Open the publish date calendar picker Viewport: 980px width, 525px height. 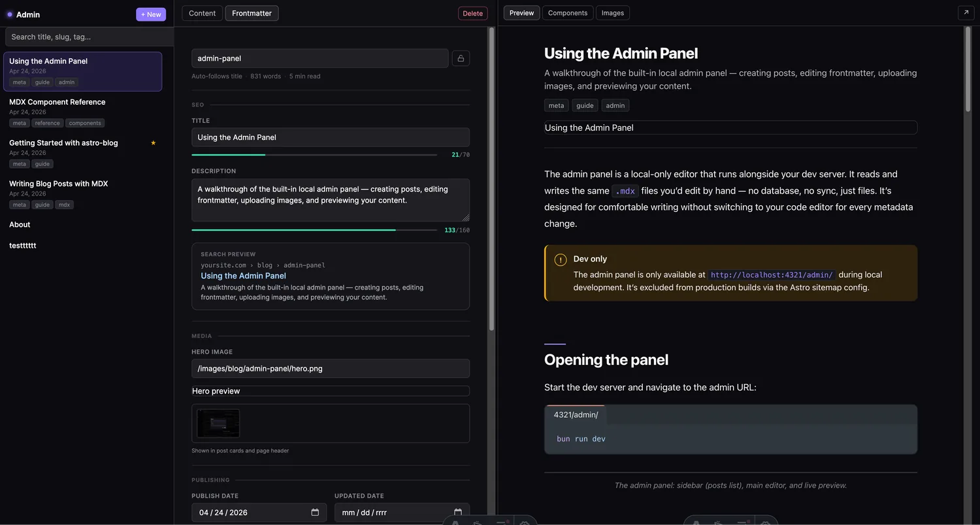[316, 512]
